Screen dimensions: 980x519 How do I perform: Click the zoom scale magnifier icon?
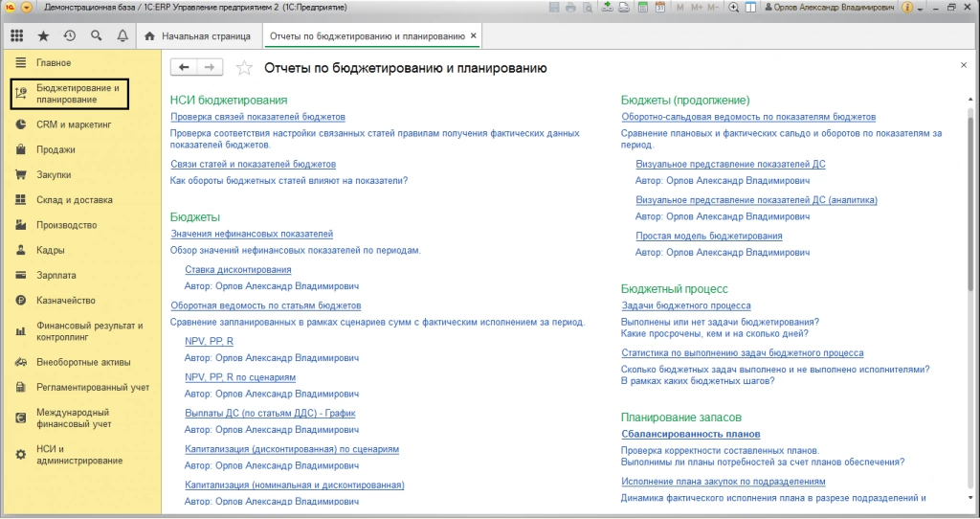(733, 8)
